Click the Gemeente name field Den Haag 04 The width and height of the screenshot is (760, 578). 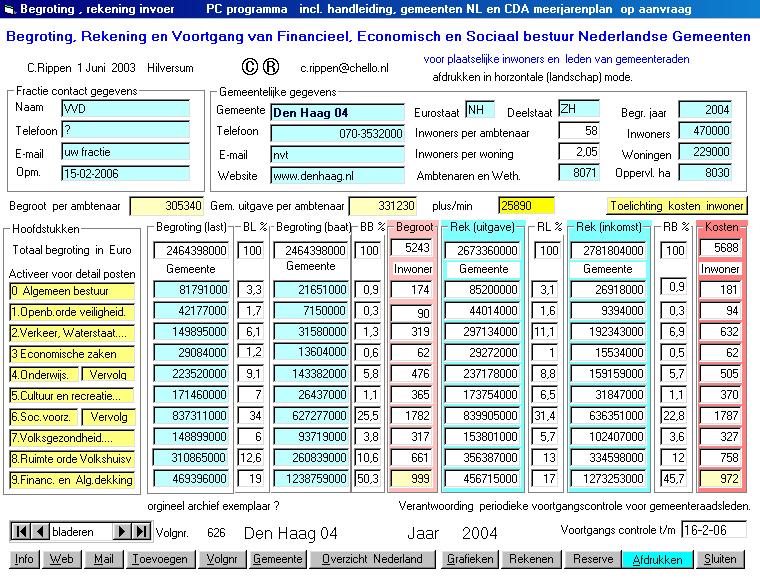tap(337, 111)
